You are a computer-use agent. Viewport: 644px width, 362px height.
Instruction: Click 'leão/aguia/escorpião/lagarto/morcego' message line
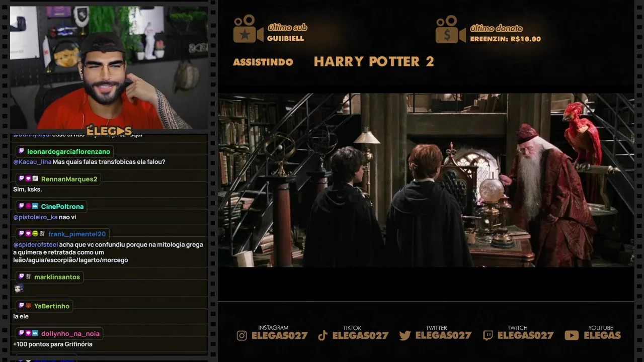[x=70, y=260]
